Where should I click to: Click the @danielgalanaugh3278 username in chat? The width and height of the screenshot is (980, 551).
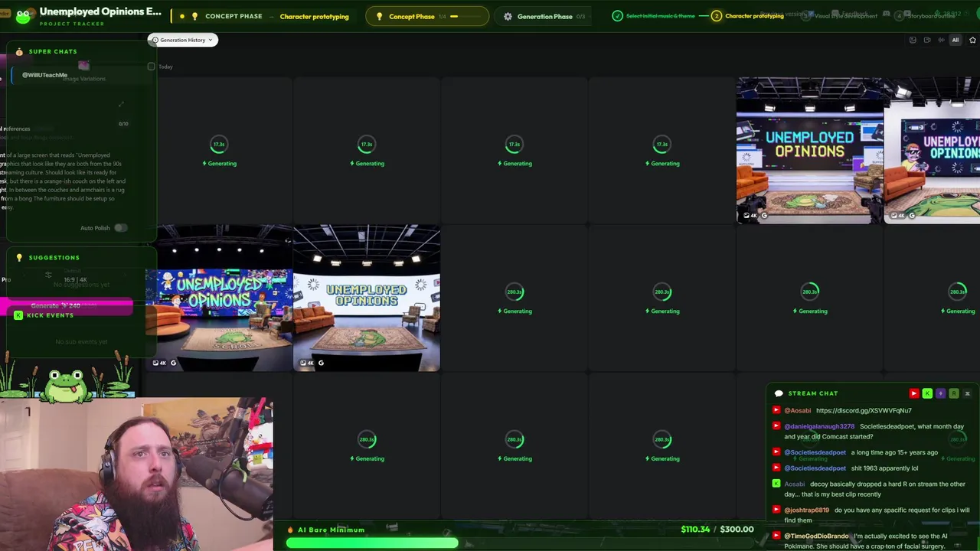819,426
